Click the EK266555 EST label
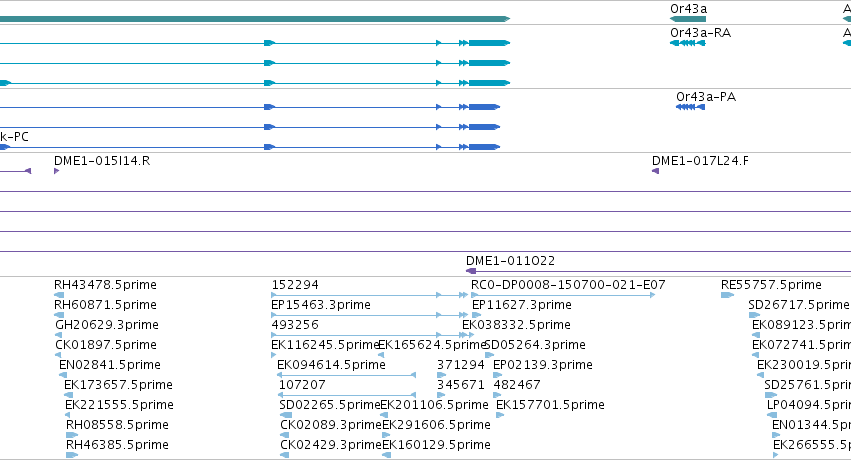This screenshot has height=460, width=851. pyautogui.click(x=812, y=445)
